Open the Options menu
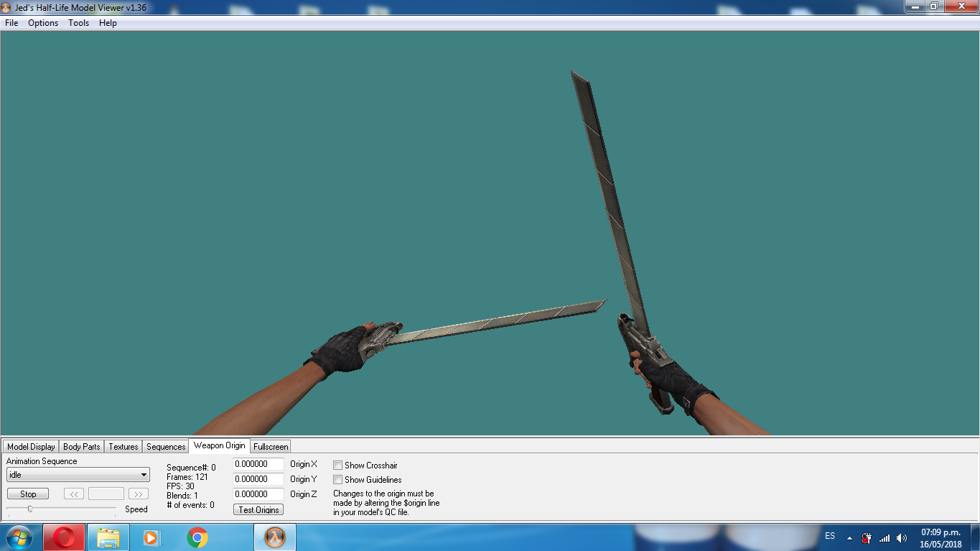The image size is (980, 551). 43,23
